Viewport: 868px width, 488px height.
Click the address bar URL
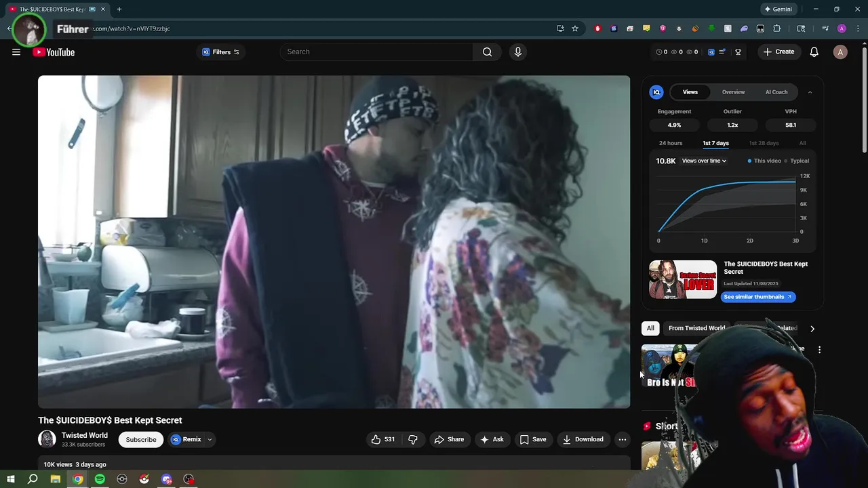132,28
